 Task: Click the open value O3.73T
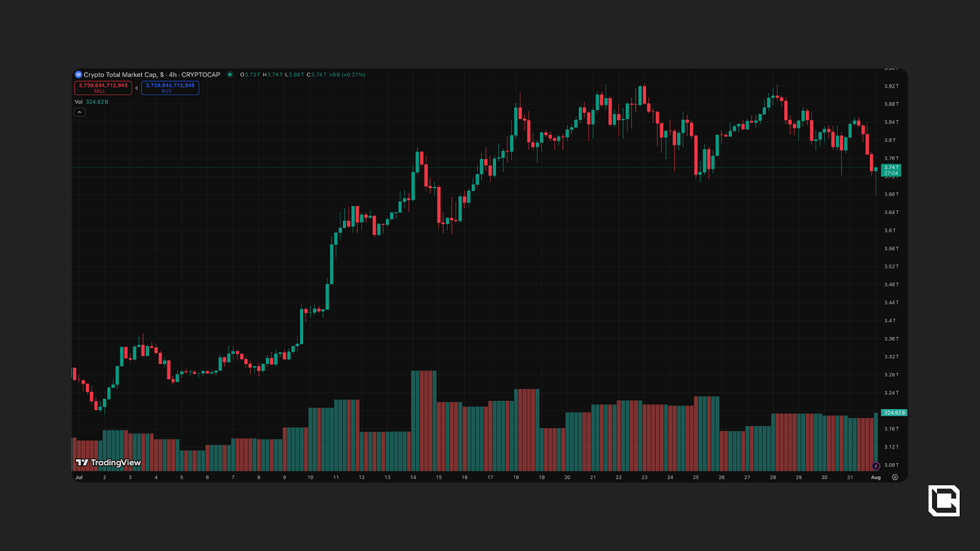click(x=250, y=75)
